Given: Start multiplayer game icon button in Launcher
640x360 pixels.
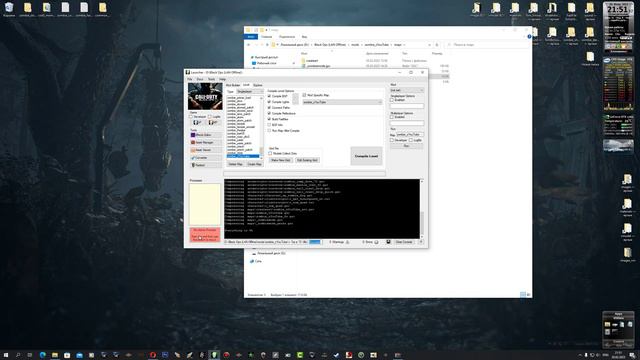Looking at the screenshot, I should pyautogui.click(x=213, y=122).
